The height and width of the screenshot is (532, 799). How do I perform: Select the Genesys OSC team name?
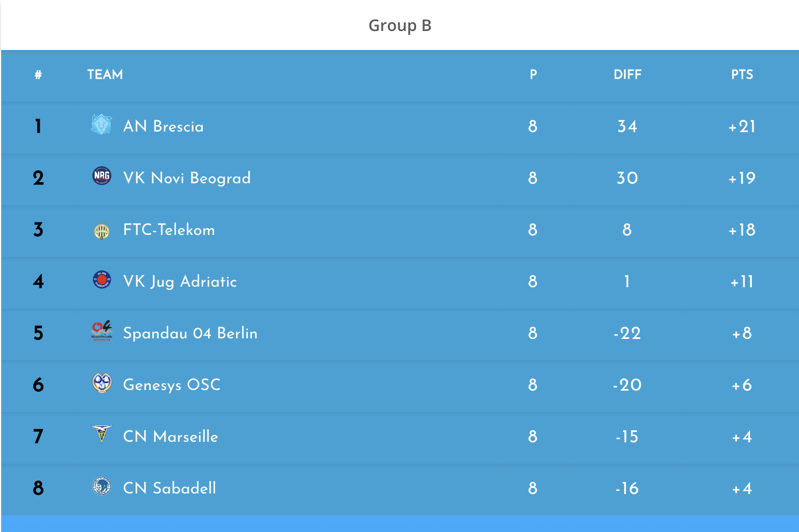click(x=172, y=385)
